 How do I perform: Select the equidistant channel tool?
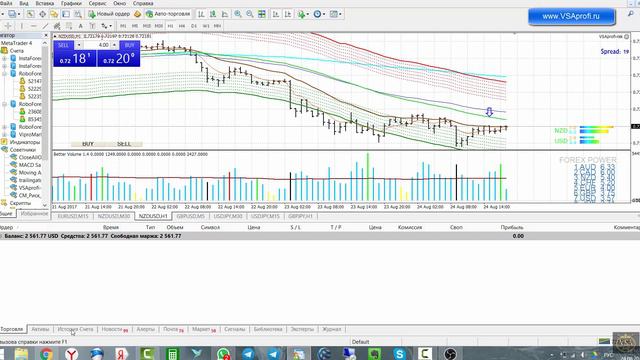(57, 26)
